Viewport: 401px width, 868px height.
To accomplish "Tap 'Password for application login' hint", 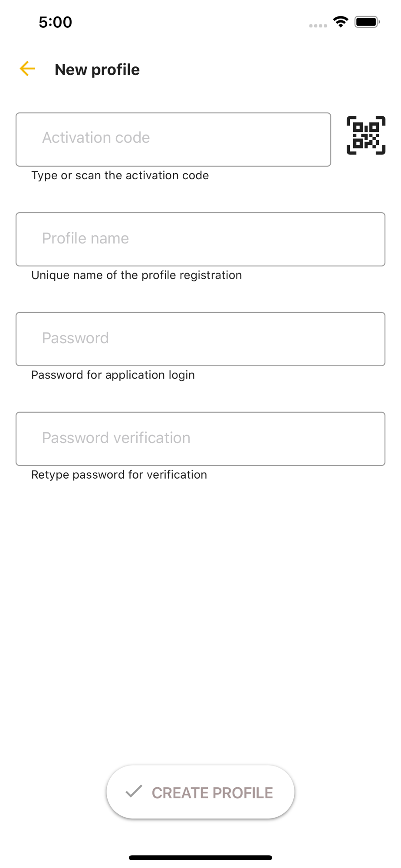I will point(113,375).
